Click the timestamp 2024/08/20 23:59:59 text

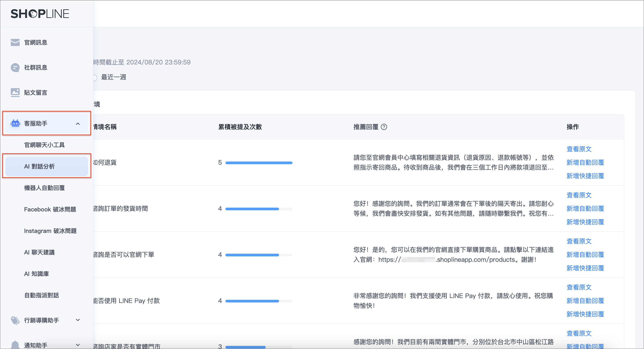pos(159,62)
